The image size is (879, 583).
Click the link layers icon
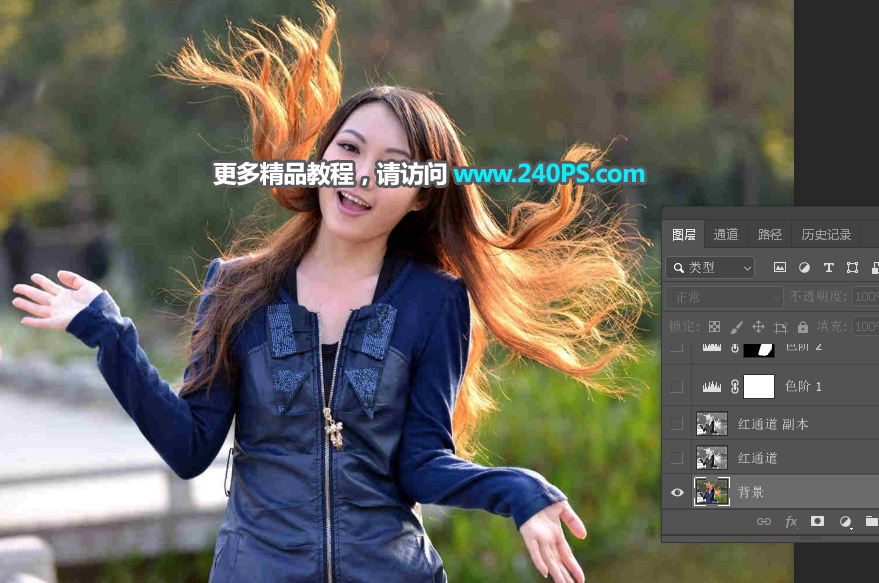pos(764,521)
